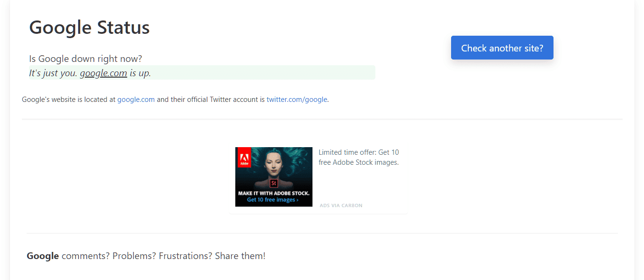644x280 pixels.
Task: Click the "is up." status text
Action: point(140,73)
